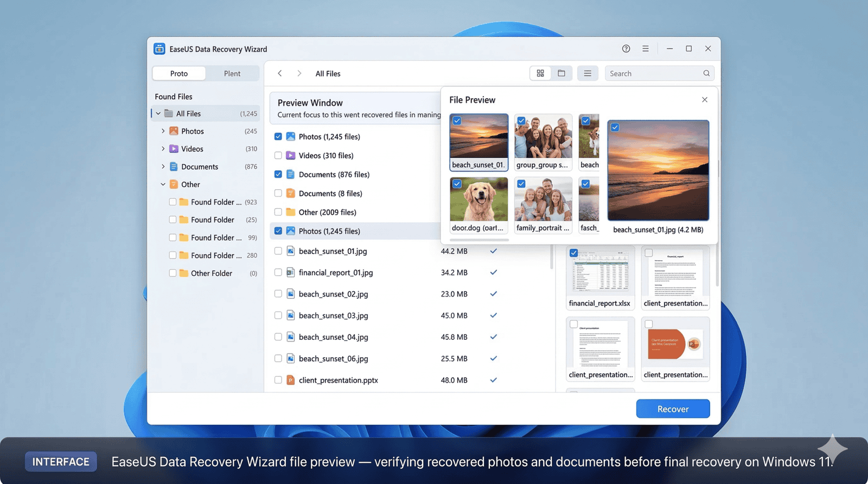Click the financial_report_01.jpg file icon
The height and width of the screenshot is (484, 868).
pyautogui.click(x=290, y=273)
